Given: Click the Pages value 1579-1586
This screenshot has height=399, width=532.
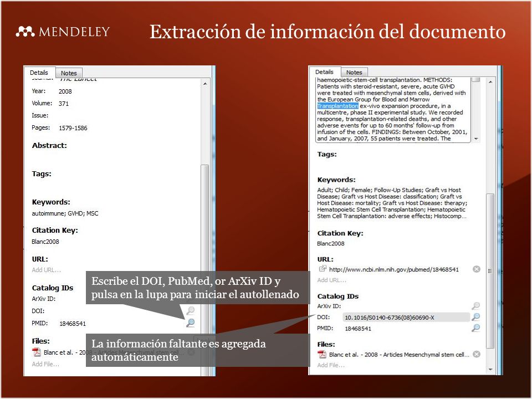Looking at the screenshot, I should (73, 128).
